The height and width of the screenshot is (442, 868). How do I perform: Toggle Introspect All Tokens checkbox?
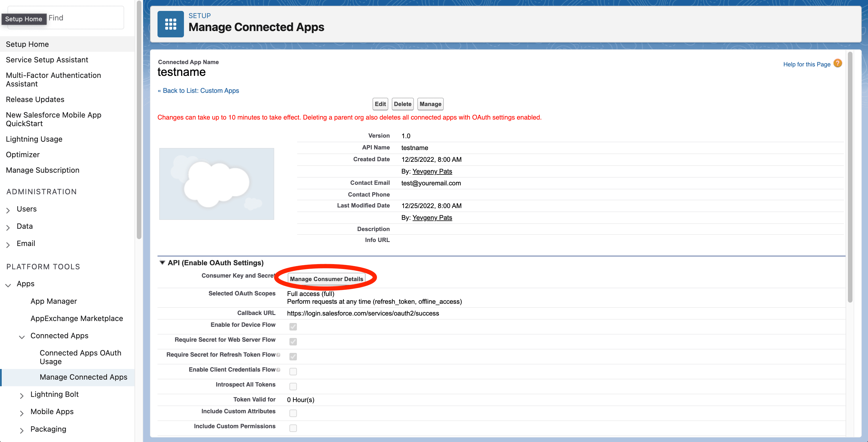pyautogui.click(x=293, y=386)
